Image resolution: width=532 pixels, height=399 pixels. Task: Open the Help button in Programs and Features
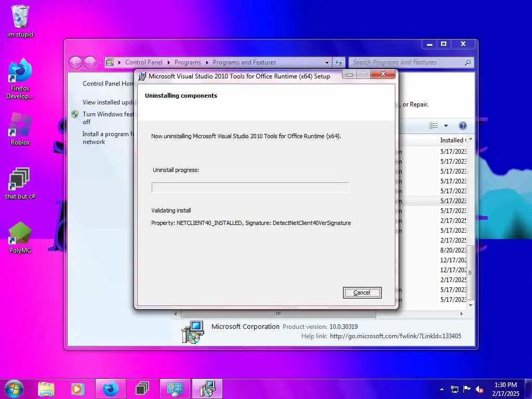(462, 126)
